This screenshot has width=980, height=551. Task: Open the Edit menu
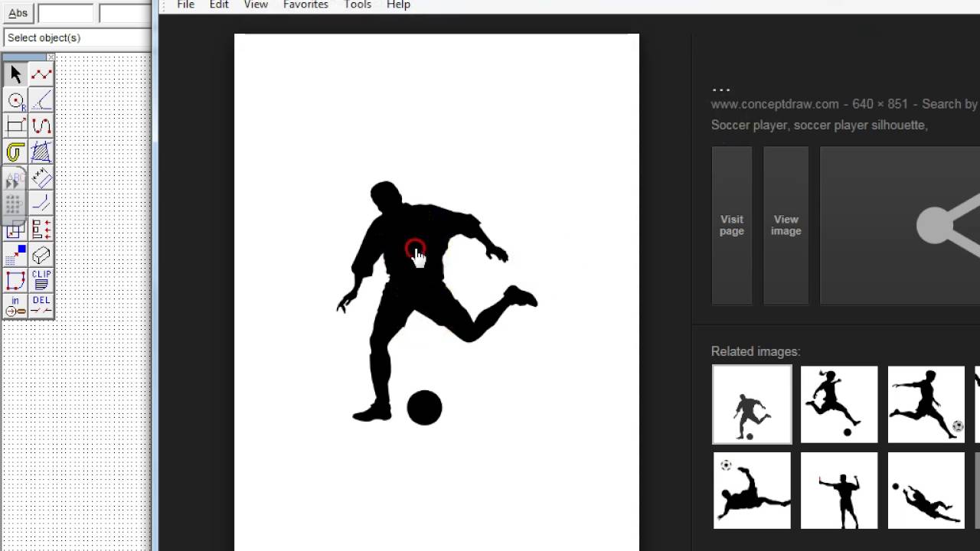[x=219, y=5]
